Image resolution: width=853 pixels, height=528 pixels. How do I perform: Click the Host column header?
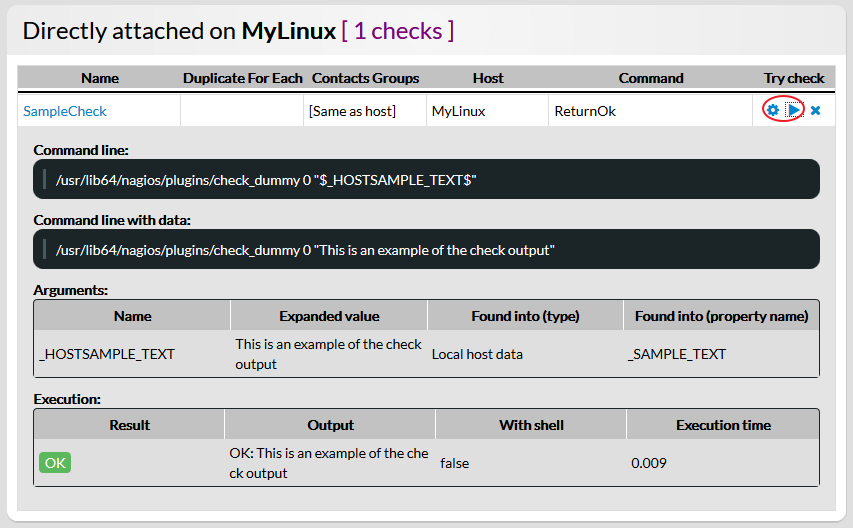click(488, 78)
